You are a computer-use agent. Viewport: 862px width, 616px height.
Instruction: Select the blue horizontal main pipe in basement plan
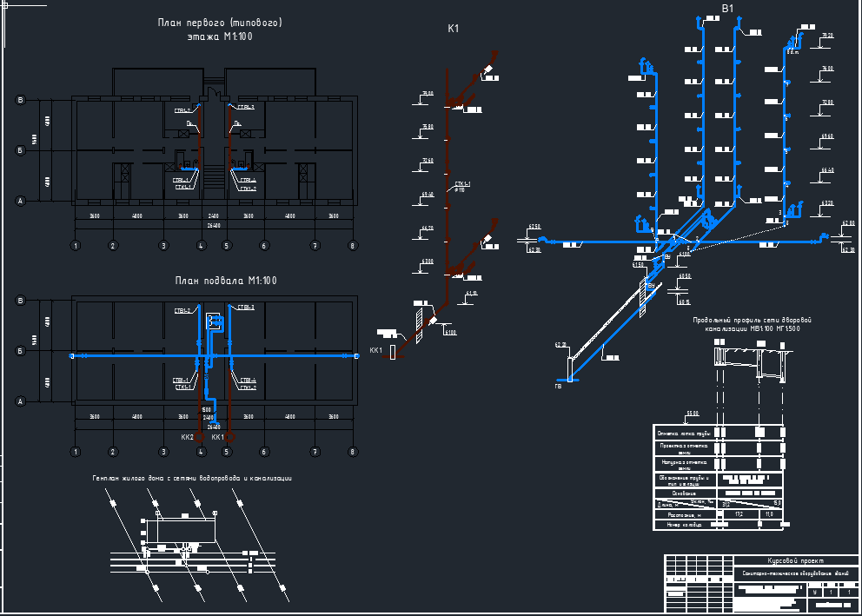[214, 356]
